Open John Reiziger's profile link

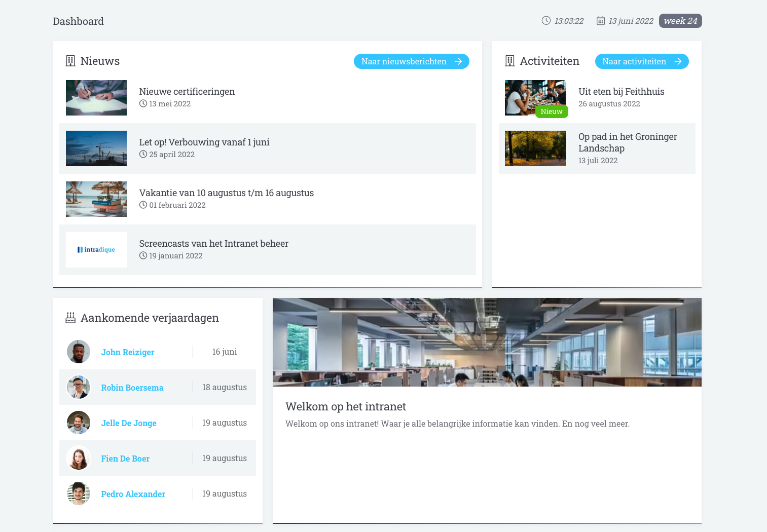pos(128,352)
